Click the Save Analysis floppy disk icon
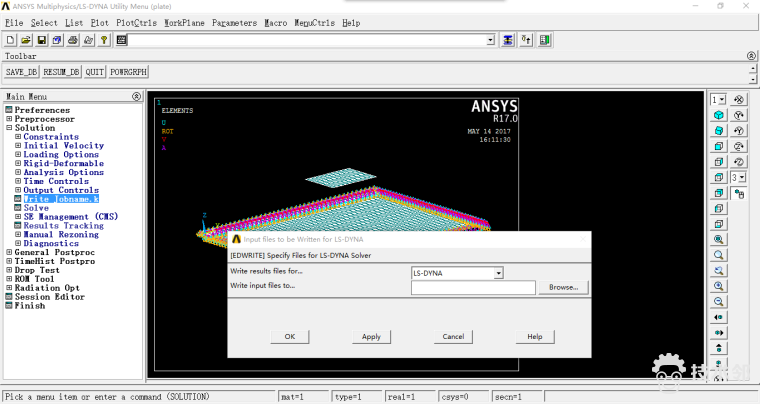 coord(42,40)
